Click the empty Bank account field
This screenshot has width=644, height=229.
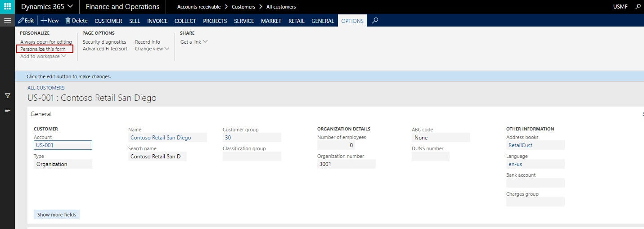point(536,183)
